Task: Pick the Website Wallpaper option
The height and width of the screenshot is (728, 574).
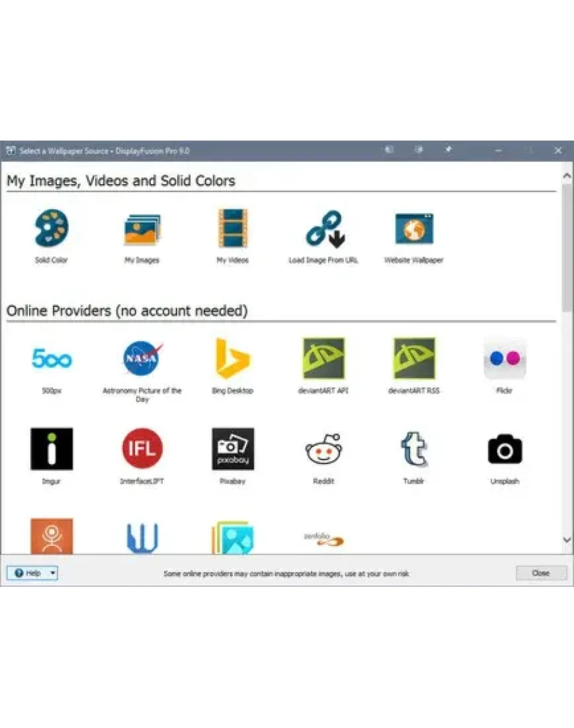Action: [x=414, y=228]
